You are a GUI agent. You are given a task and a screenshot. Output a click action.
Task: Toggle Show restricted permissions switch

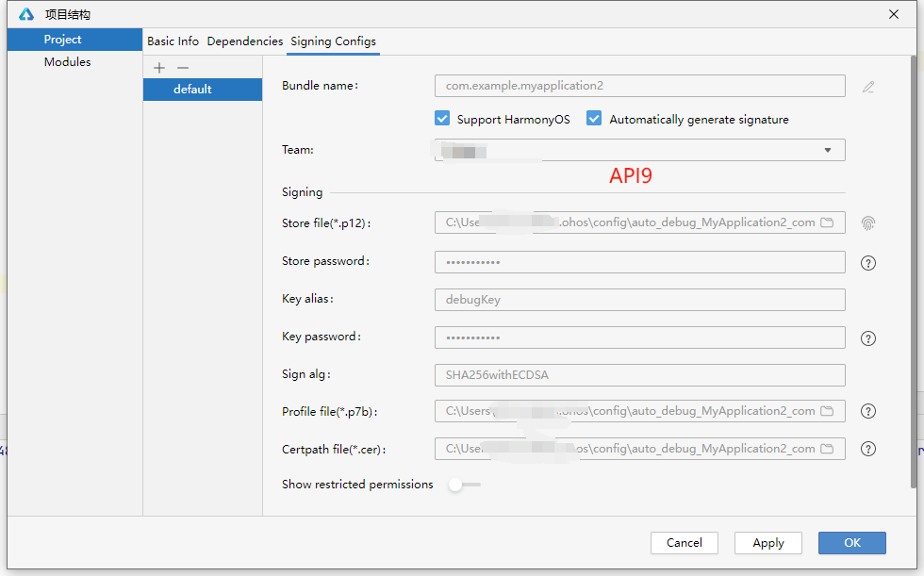pos(464,485)
